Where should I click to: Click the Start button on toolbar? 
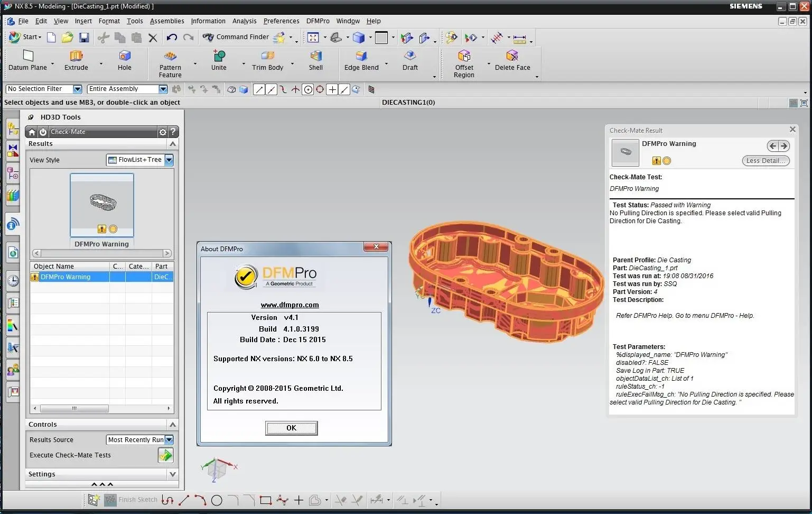[x=24, y=37]
